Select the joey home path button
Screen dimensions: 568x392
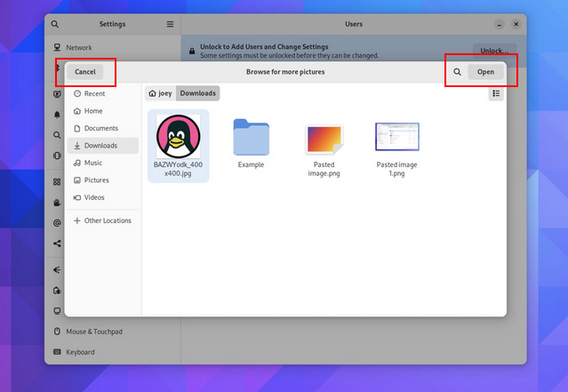tap(160, 93)
